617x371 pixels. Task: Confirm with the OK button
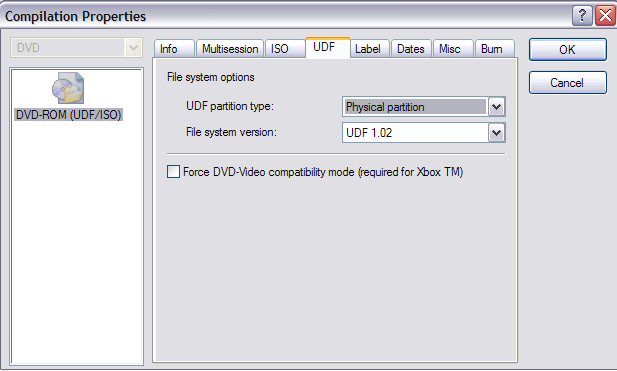(x=568, y=50)
